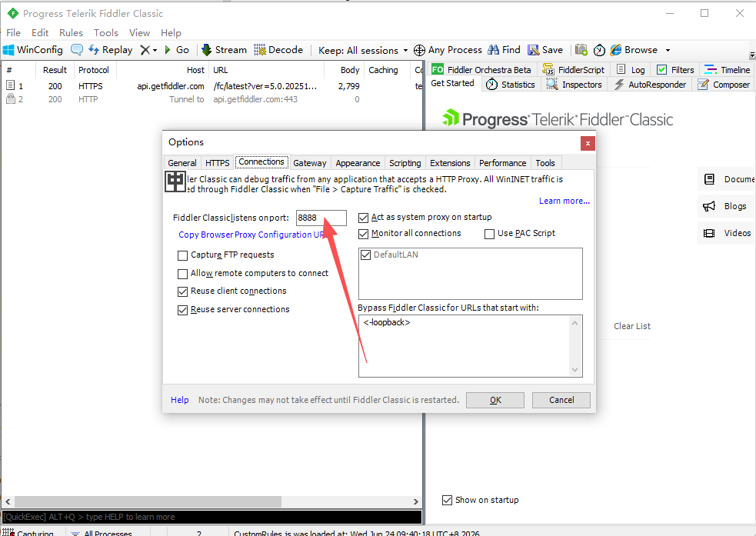Click the Capturing indicator in status bar

(x=29, y=533)
